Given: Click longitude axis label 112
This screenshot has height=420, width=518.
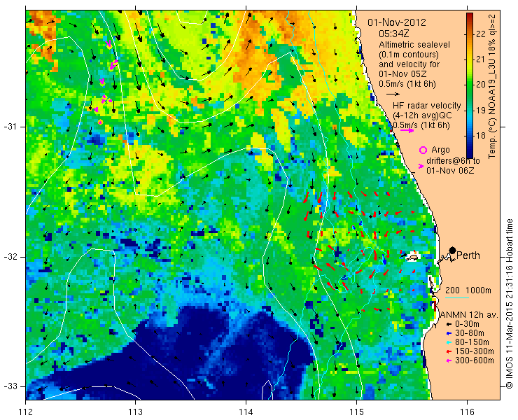Looking at the screenshot, I should click(26, 412).
